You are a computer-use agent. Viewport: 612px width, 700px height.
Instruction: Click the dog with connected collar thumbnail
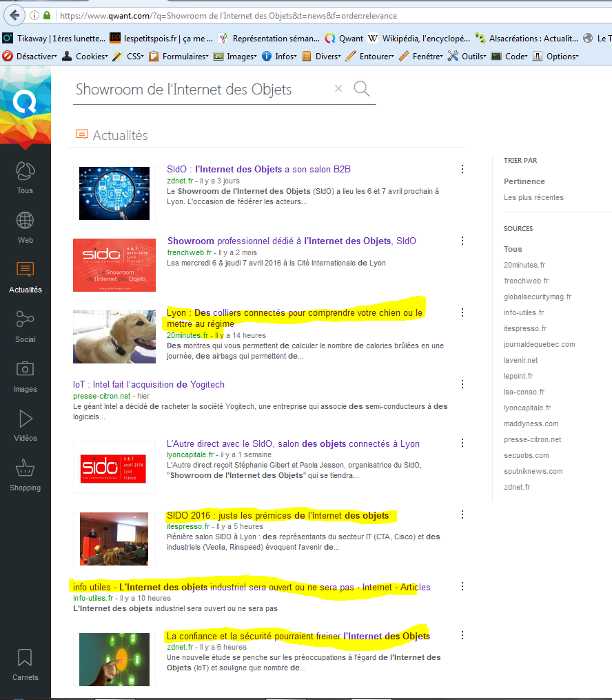[x=114, y=336]
